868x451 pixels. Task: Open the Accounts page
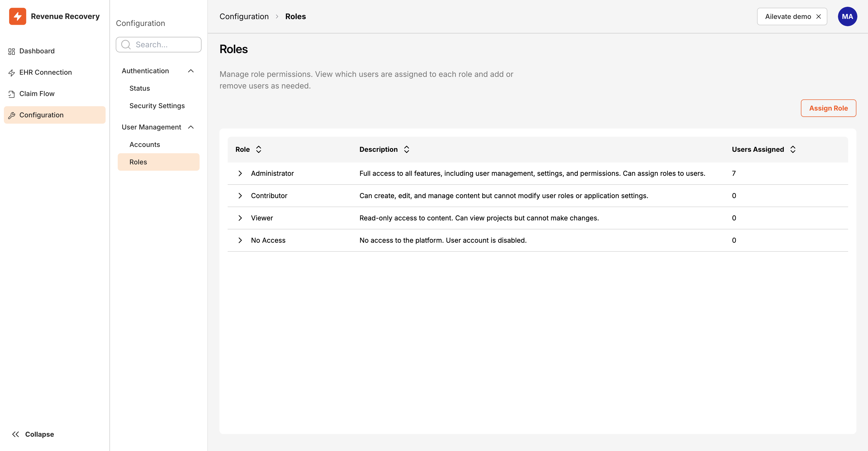tap(145, 144)
